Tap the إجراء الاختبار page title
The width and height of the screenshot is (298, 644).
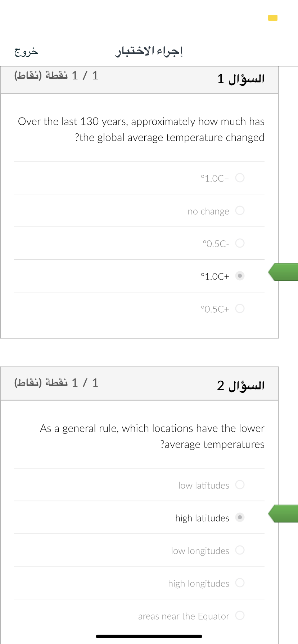[149, 51]
